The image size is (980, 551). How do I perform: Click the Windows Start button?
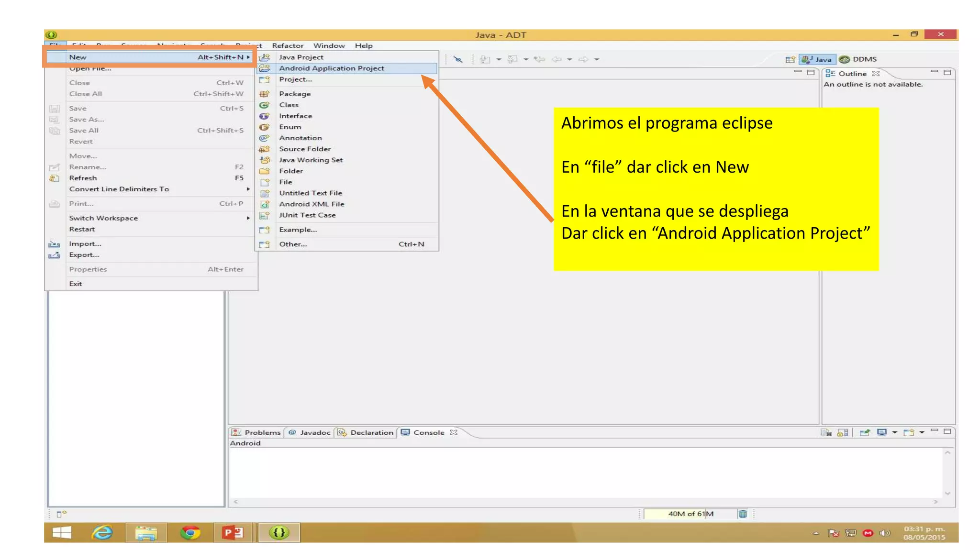(x=62, y=532)
